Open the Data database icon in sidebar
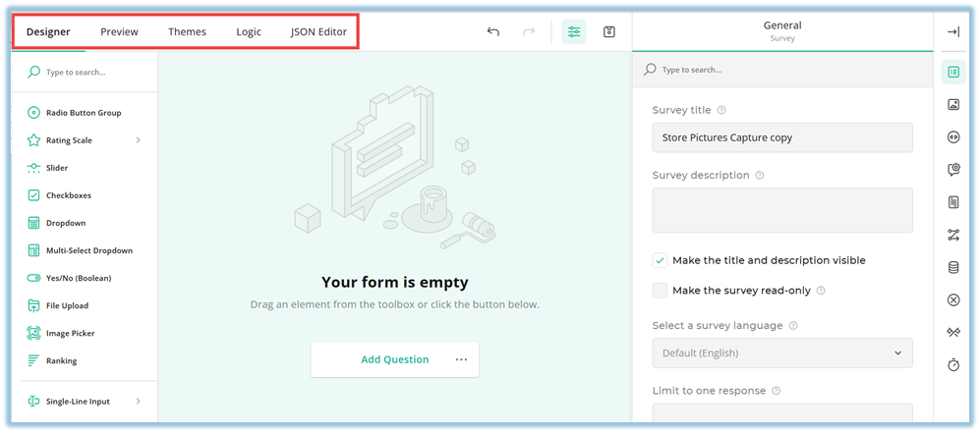Viewport: 980px width, 433px height. click(x=952, y=267)
